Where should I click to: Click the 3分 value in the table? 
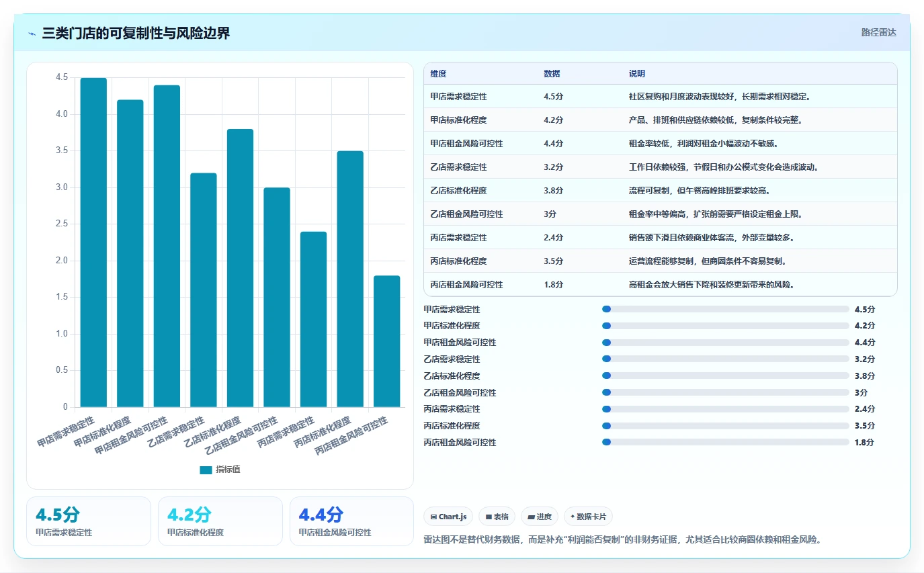(x=550, y=214)
